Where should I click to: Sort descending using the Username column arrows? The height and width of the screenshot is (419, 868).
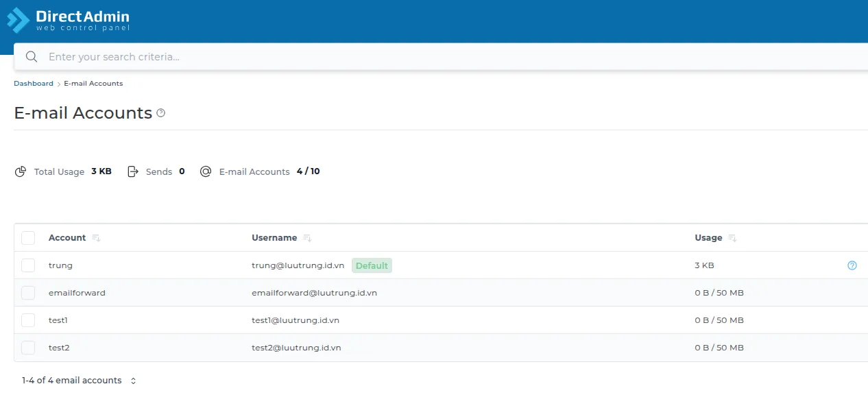pos(306,238)
